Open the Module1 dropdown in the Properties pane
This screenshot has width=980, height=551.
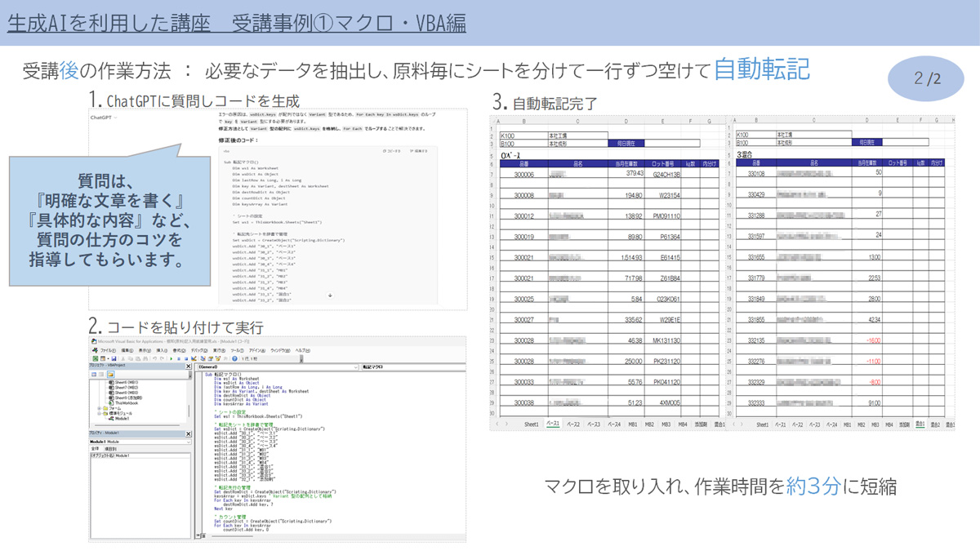187,442
